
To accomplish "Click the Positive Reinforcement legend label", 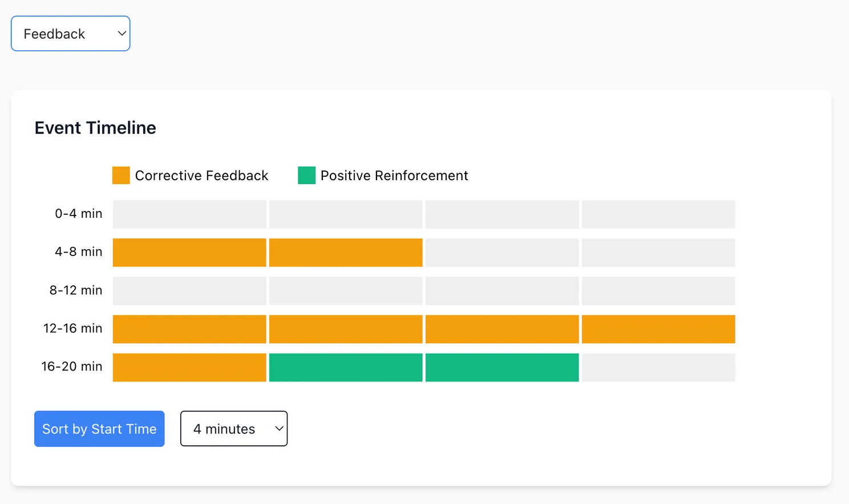I will pos(394,176).
